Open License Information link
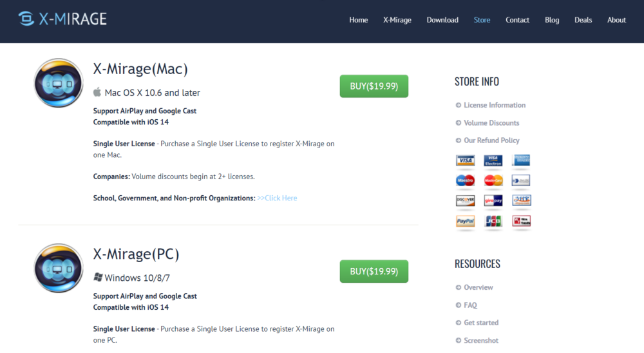The width and height of the screenshot is (644, 353). [x=495, y=105]
